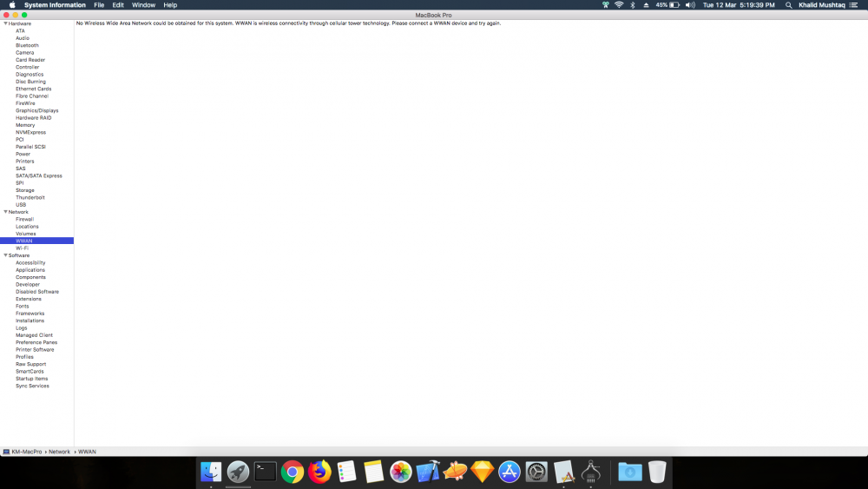The image size is (868, 489).
Task: Select Startup Items in sidebar
Action: [31, 379]
